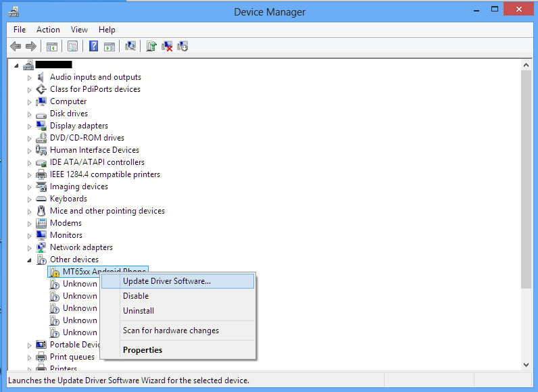Click the Uninstall device toolbar icon with red X
The width and height of the screenshot is (538, 392).
coord(167,46)
